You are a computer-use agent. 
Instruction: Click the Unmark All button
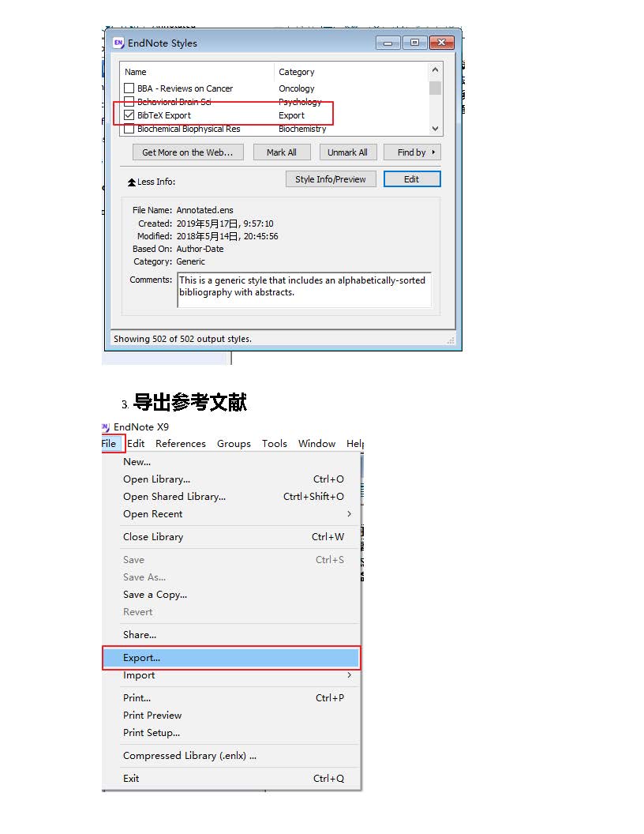(347, 152)
